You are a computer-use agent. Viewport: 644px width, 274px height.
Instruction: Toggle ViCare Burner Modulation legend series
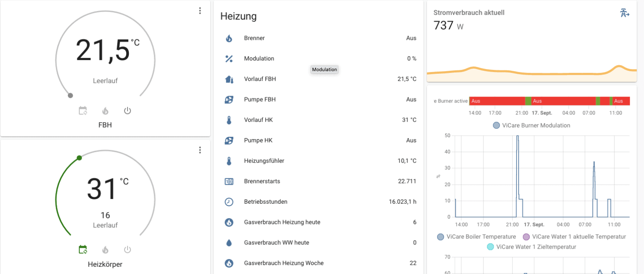coord(532,126)
